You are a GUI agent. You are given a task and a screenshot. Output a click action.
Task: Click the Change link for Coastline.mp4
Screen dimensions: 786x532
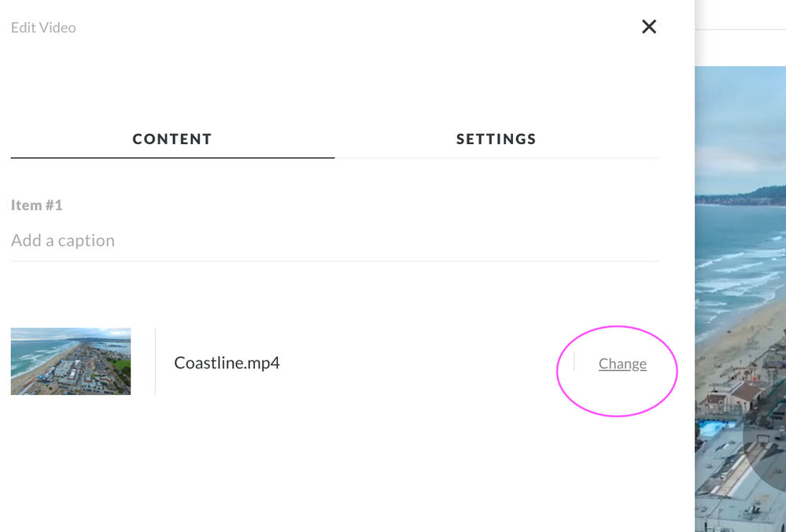tap(622, 364)
